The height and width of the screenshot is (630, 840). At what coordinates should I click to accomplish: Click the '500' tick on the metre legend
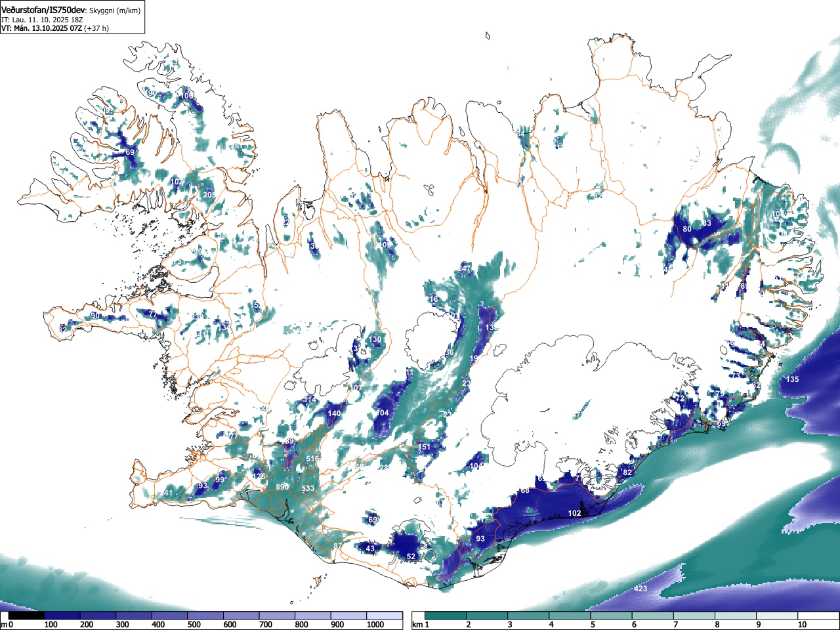tap(194, 625)
